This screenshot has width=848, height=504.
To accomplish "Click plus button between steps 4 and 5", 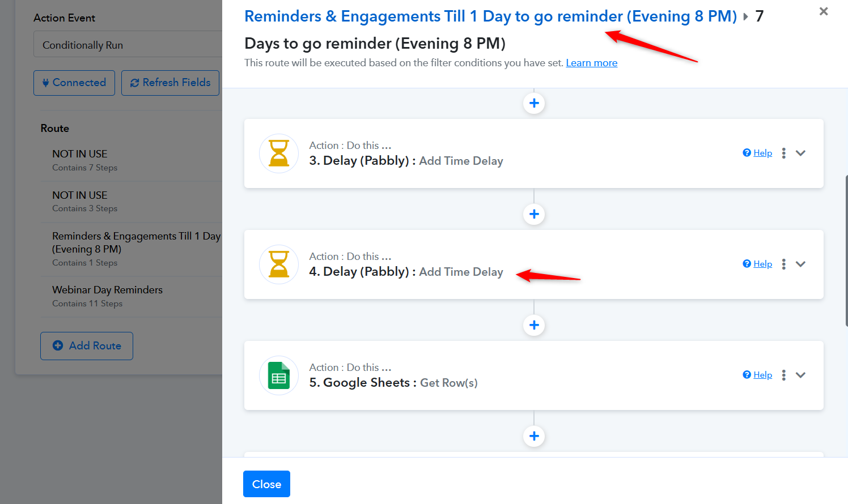I will coord(534,325).
